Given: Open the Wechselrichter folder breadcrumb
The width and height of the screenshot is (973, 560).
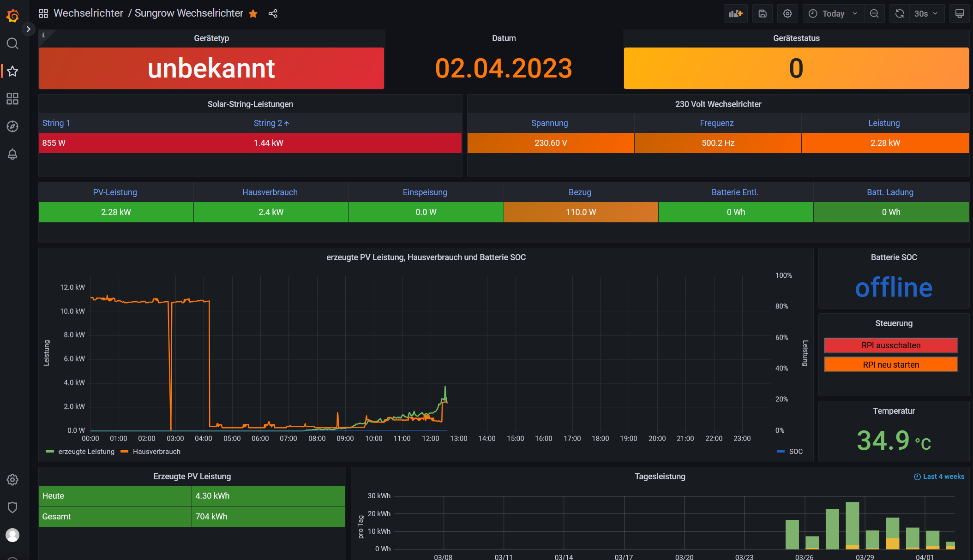Looking at the screenshot, I should tap(88, 13).
